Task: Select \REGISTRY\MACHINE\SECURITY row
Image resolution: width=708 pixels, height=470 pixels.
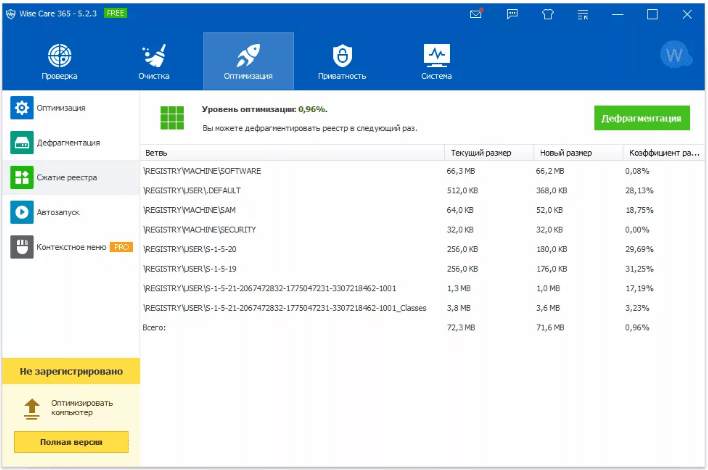Action: (x=422, y=230)
